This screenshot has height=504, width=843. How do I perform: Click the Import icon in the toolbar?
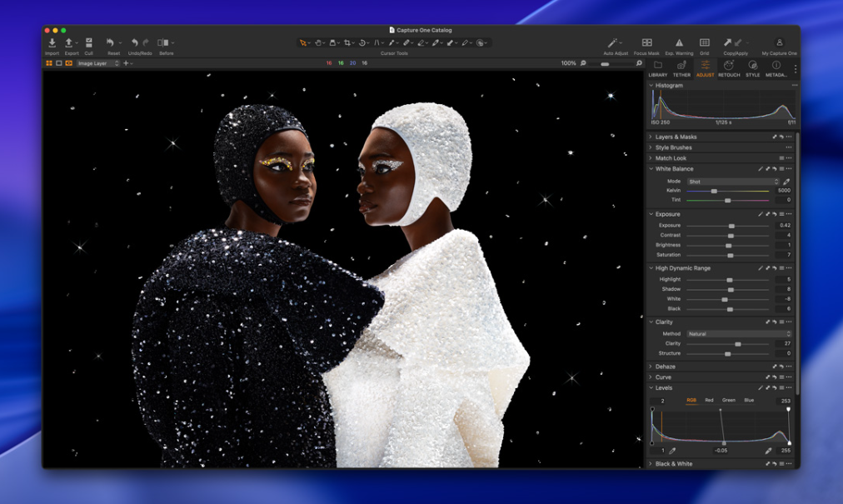pyautogui.click(x=52, y=43)
